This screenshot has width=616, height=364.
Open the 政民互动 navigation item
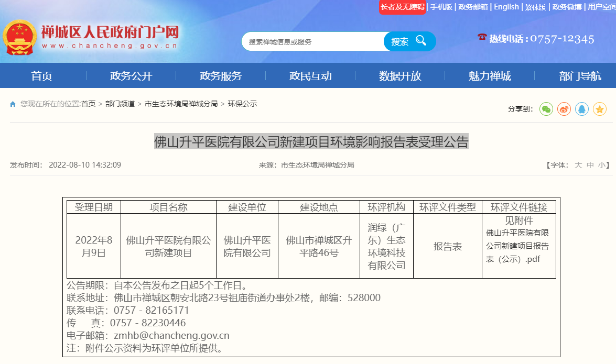point(310,76)
